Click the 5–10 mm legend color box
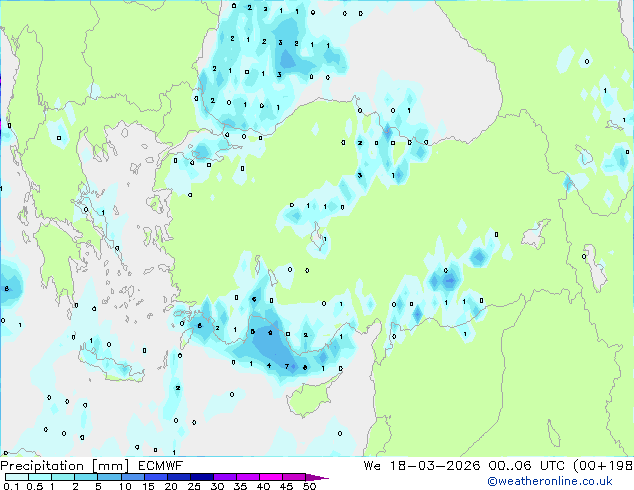Screen dimensions: 634x490 tap(109, 477)
